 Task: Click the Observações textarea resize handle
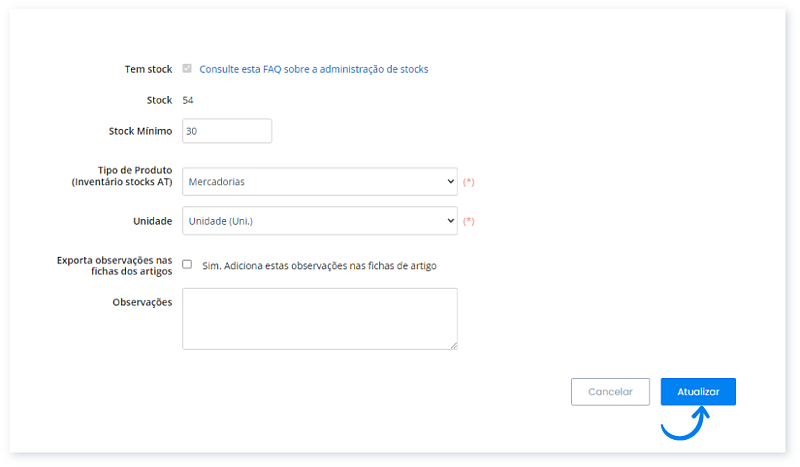click(x=453, y=345)
